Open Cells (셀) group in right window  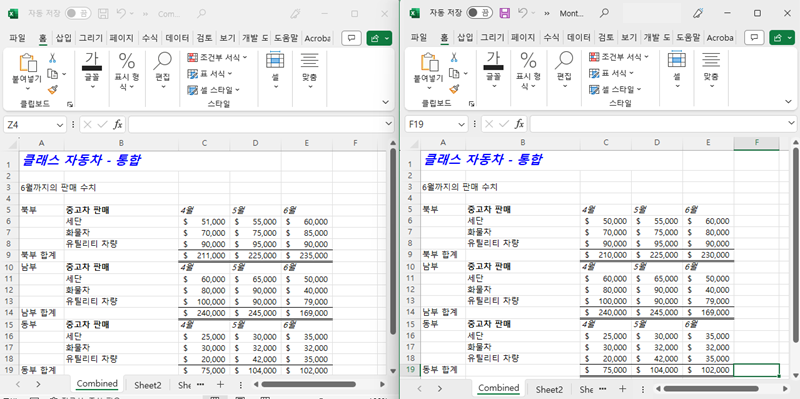coord(677,71)
